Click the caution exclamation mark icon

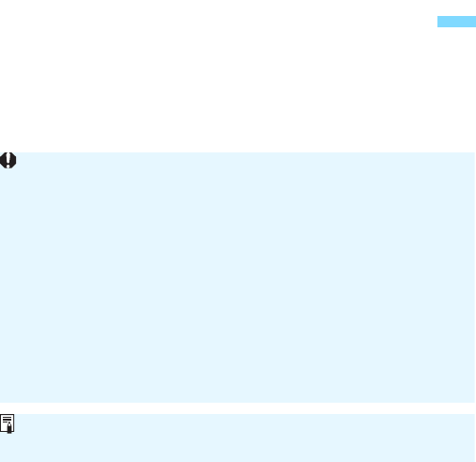click(x=8, y=160)
